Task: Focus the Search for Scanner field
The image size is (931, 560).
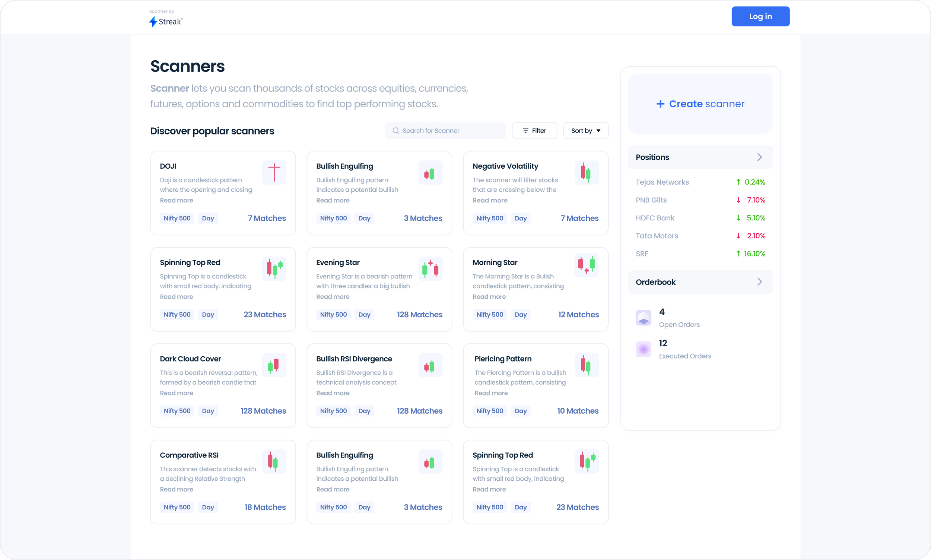Action: click(x=445, y=131)
